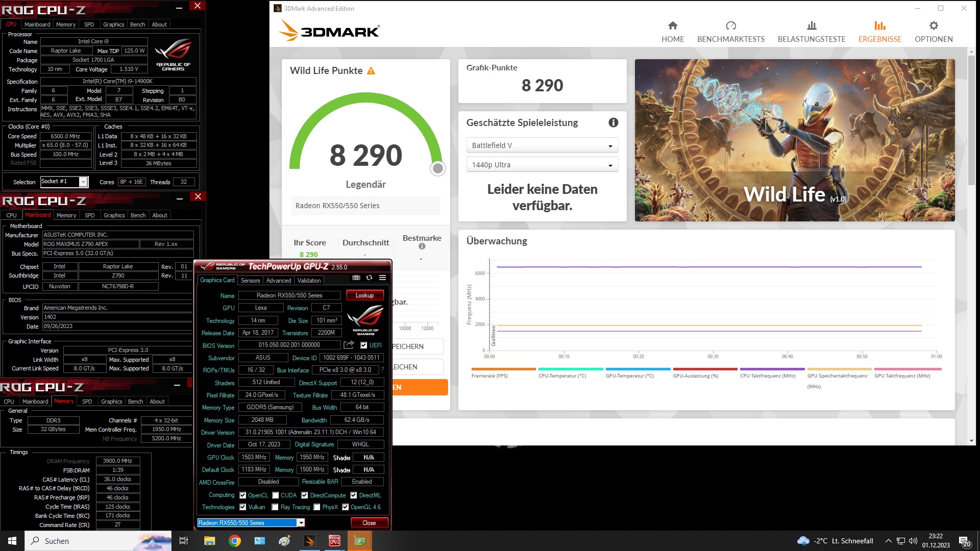Switch to Mainboard tab in top CPU-Z window
This screenshot has height=551, width=980.
(x=37, y=24)
